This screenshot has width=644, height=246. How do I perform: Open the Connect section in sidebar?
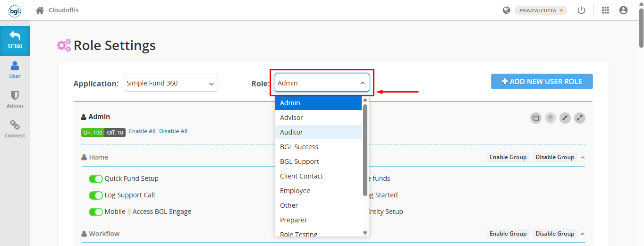pyautogui.click(x=15, y=129)
